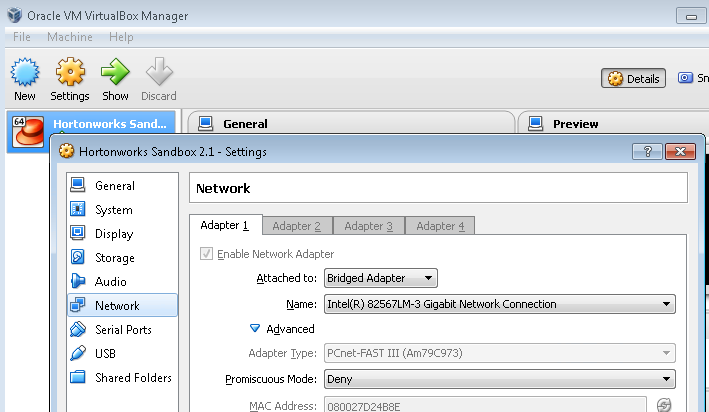Screen dimensions: 709x412
Task: Switch to the Adapter 3 tab
Action: coord(369,226)
